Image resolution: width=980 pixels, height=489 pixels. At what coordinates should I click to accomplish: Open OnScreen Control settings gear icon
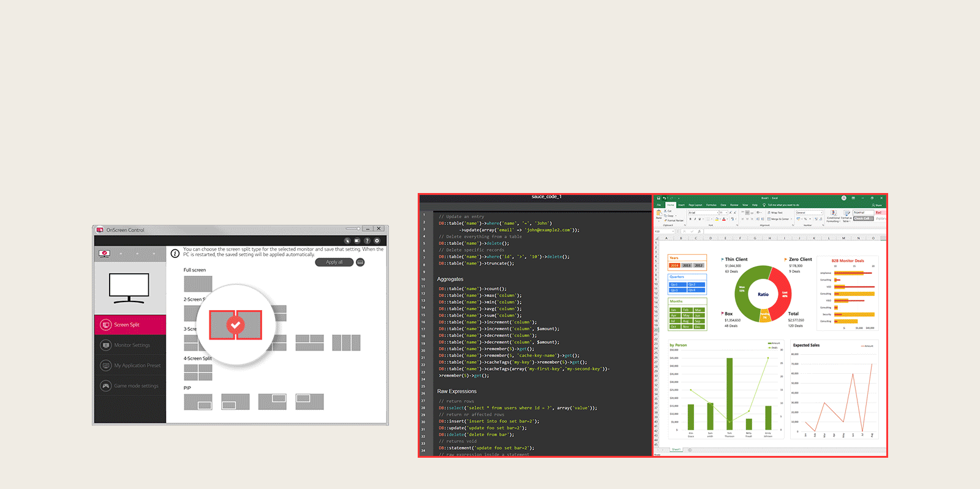[377, 241]
